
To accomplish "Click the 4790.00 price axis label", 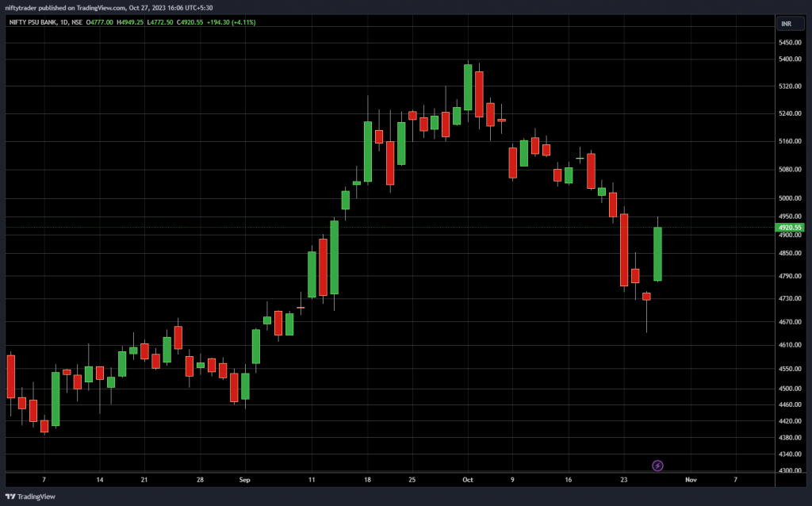I will click(x=790, y=276).
